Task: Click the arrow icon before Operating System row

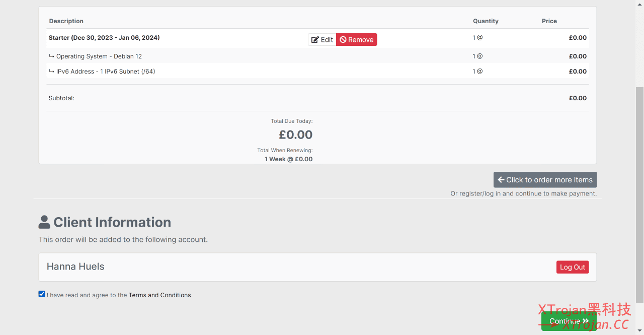Action: (51, 56)
